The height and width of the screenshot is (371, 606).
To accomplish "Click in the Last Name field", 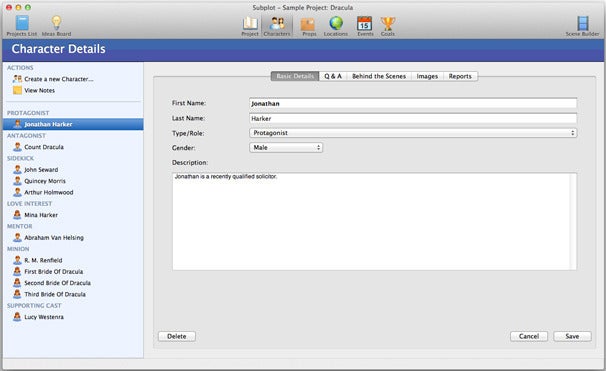I will tap(413, 118).
